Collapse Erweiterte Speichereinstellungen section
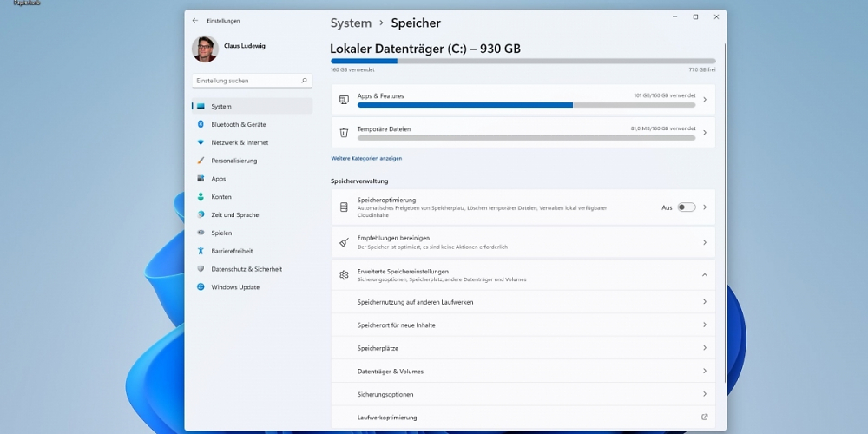 [705, 275]
